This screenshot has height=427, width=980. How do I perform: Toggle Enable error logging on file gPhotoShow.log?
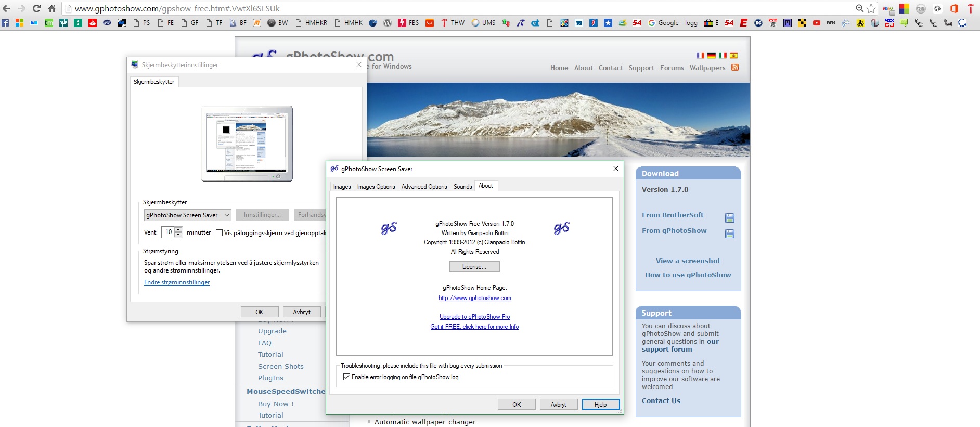[346, 377]
